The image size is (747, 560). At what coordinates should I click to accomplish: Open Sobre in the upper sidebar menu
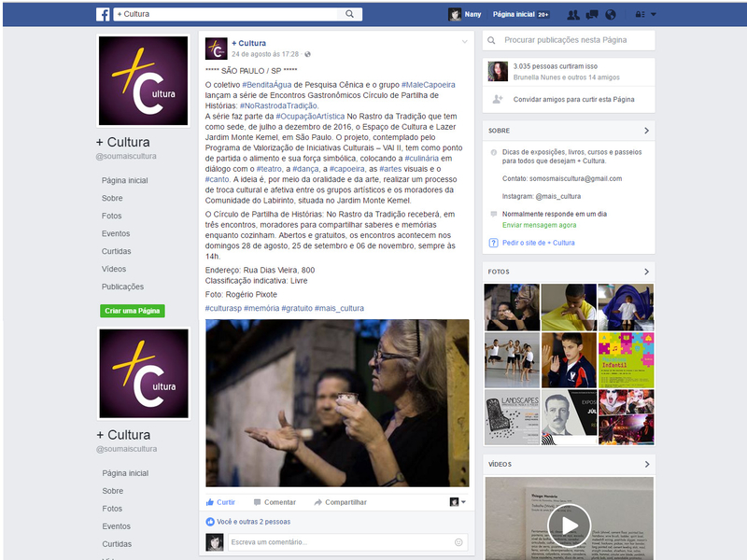tap(112, 198)
